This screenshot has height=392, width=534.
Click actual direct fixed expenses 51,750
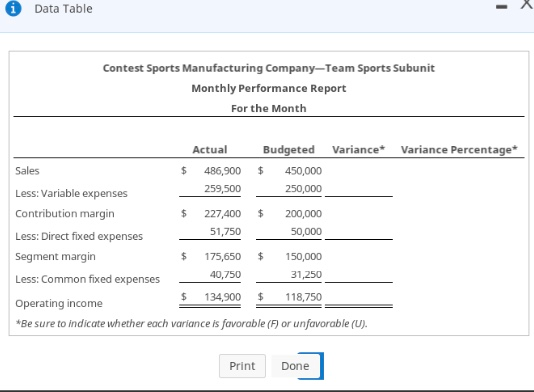[x=225, y=231]
